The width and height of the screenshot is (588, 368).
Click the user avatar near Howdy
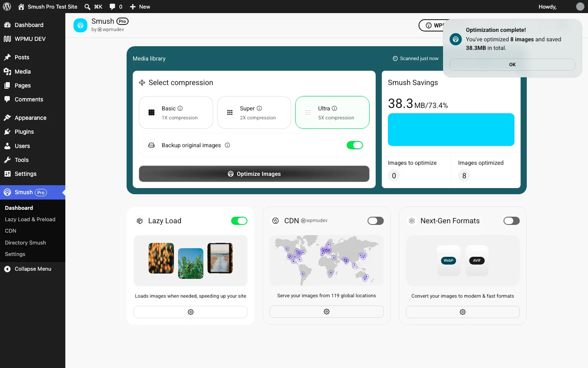point(580,7)
